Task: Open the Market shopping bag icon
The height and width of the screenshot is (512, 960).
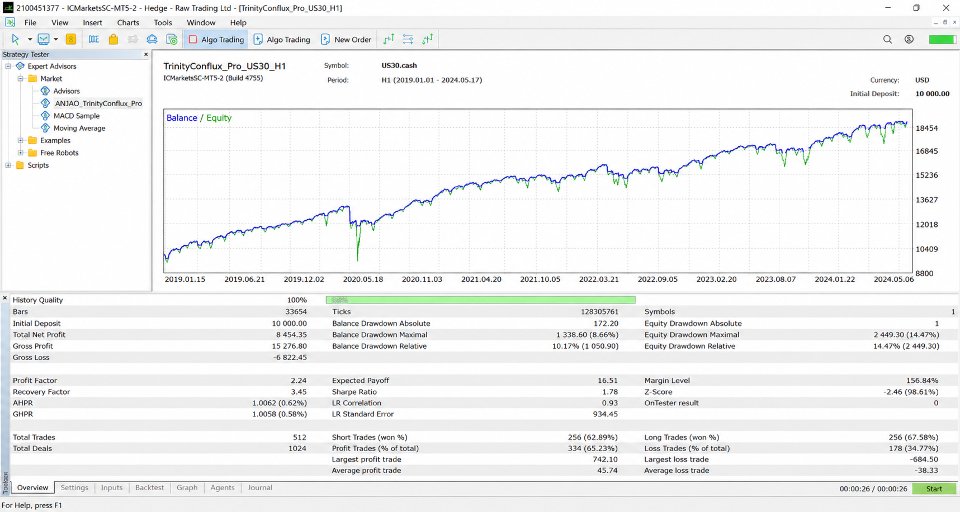Action: pos(113,39)
